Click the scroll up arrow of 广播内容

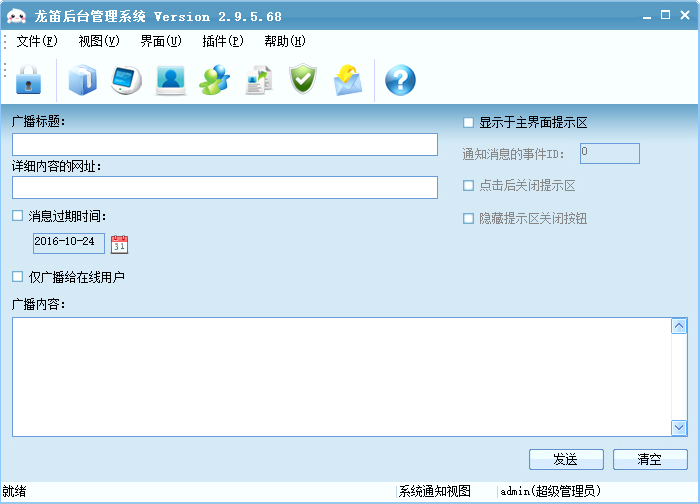[679, 326]
